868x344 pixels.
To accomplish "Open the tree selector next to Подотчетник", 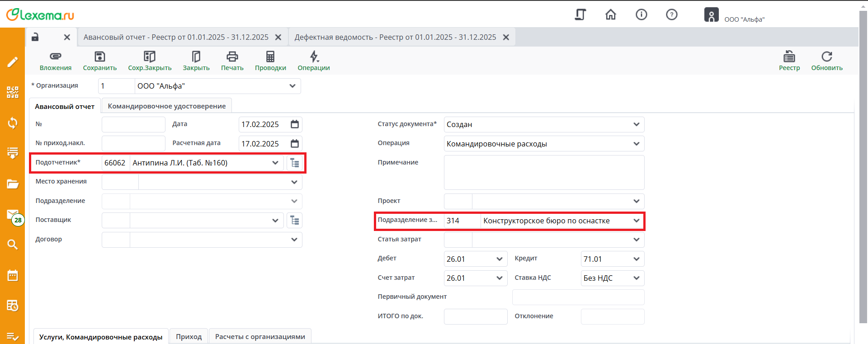I will pos(295,163).
